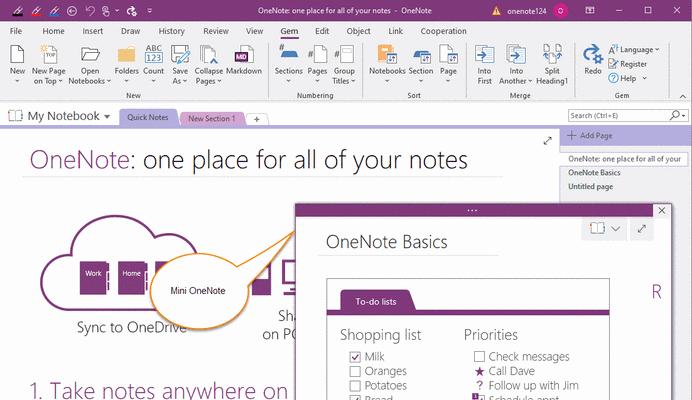Click the Group Titles icon
Screen dimensions: 692x400
(x=344, y=54)
